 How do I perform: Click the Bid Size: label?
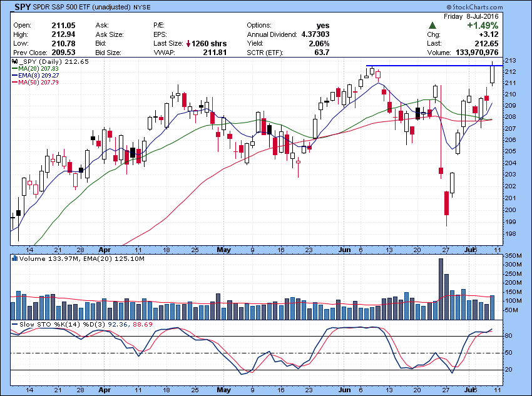click(108, 53)
